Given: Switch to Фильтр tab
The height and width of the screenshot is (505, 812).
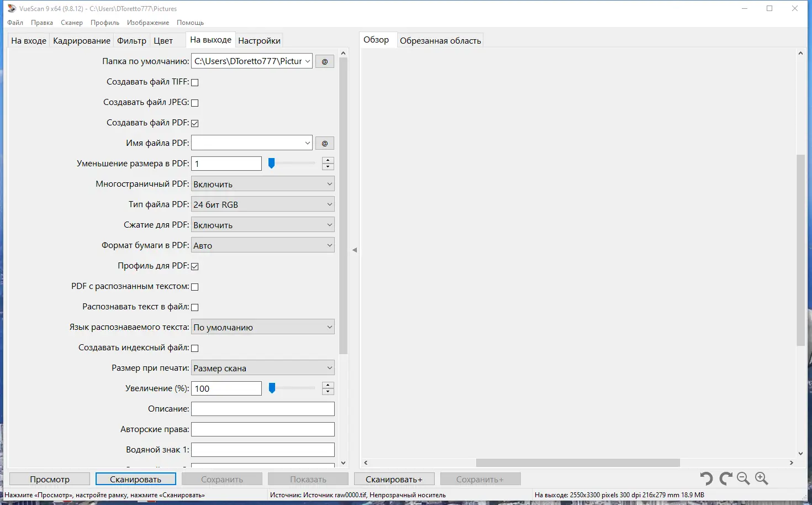Looking at the screenshot, I should tap(131, 41).
